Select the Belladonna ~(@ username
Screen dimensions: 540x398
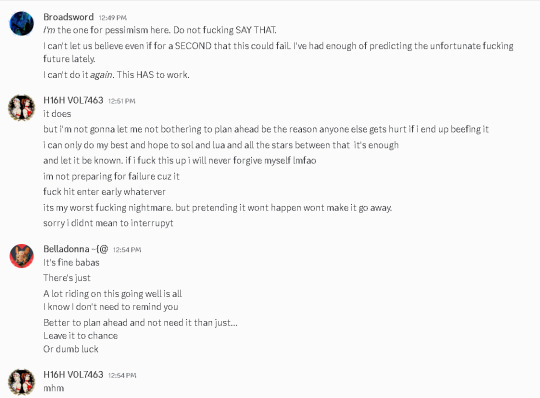[x=76, y=249]
